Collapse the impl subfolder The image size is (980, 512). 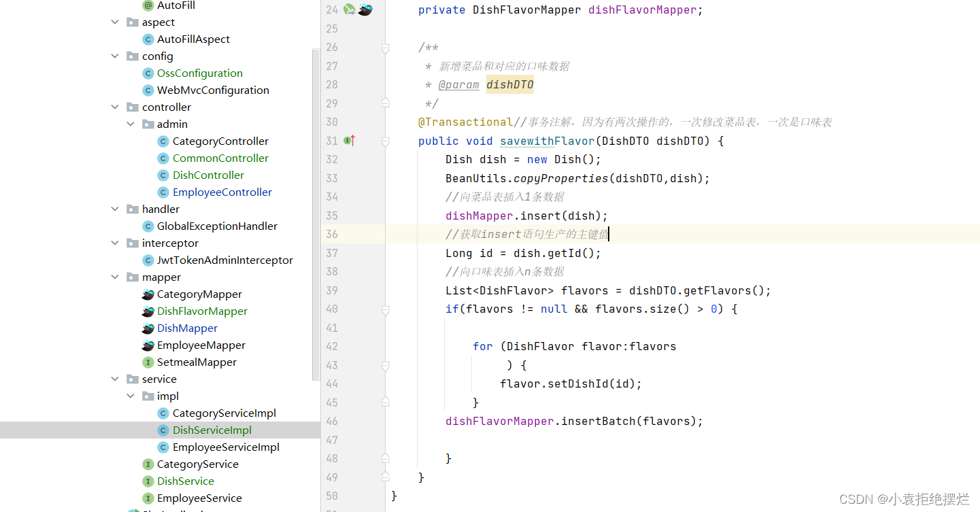(x=131, y=396)
